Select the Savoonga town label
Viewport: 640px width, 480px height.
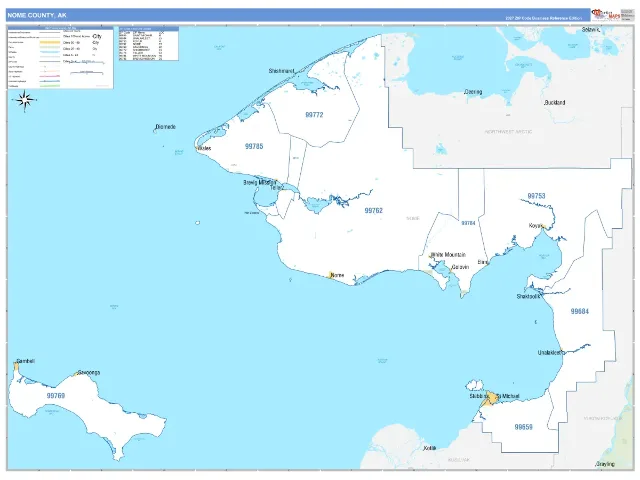click(x=89, y=373)
